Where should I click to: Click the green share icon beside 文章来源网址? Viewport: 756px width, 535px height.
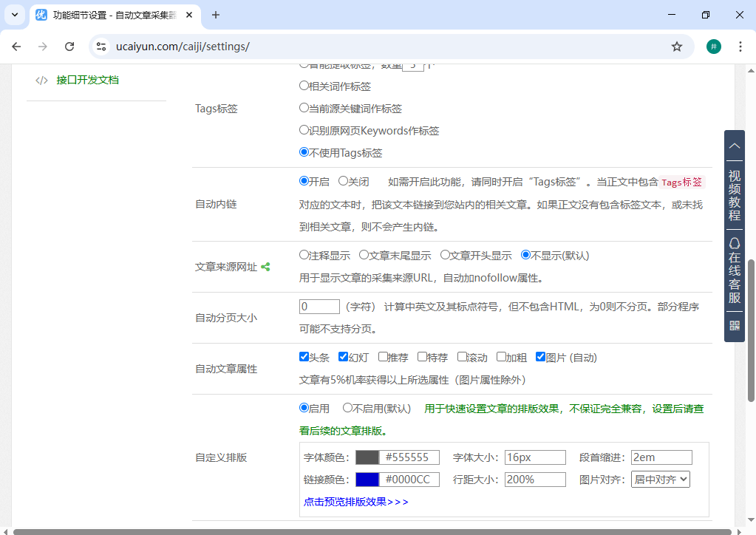266,267
